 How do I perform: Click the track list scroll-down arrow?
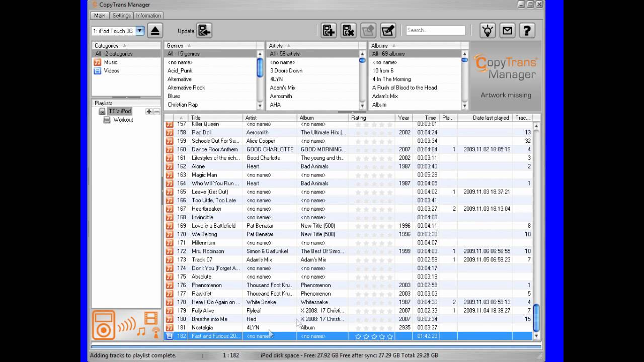536,336
